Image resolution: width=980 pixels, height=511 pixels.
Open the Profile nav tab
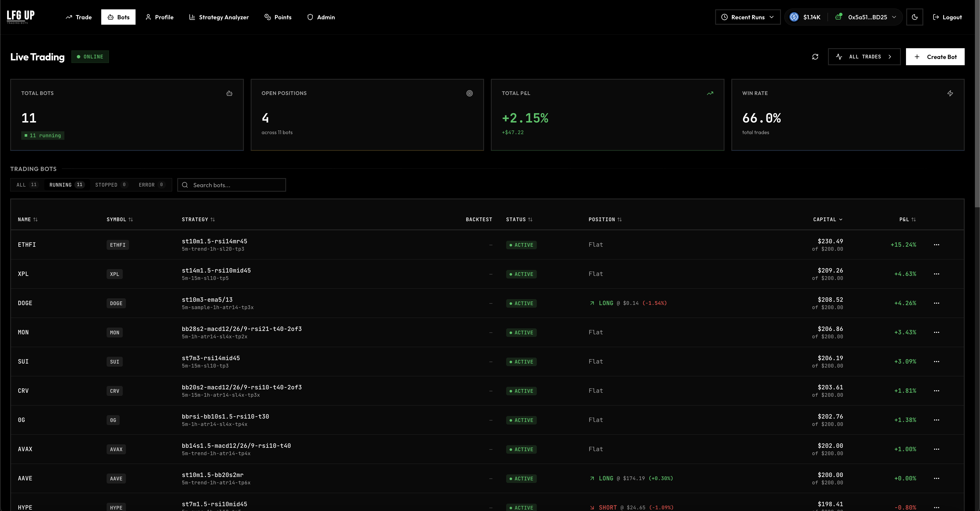159,17
